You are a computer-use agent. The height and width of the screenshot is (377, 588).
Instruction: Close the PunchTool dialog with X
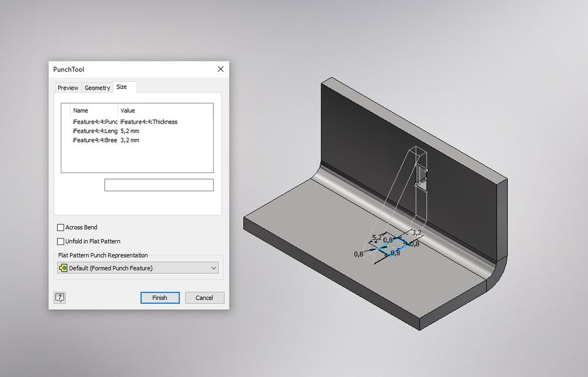coord(220,69)
